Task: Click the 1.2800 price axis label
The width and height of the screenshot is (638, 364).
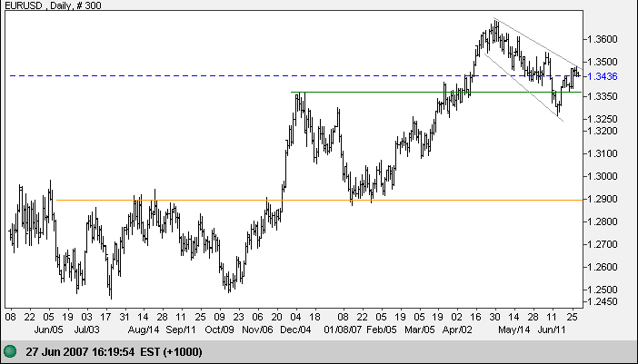Action: click(603, 221)
